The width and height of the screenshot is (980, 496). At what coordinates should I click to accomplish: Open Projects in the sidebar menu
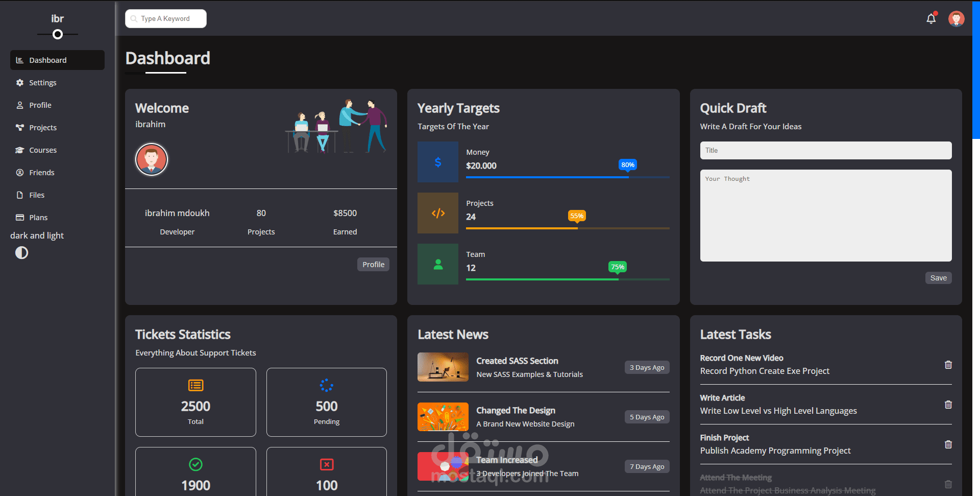click(57, 128)
